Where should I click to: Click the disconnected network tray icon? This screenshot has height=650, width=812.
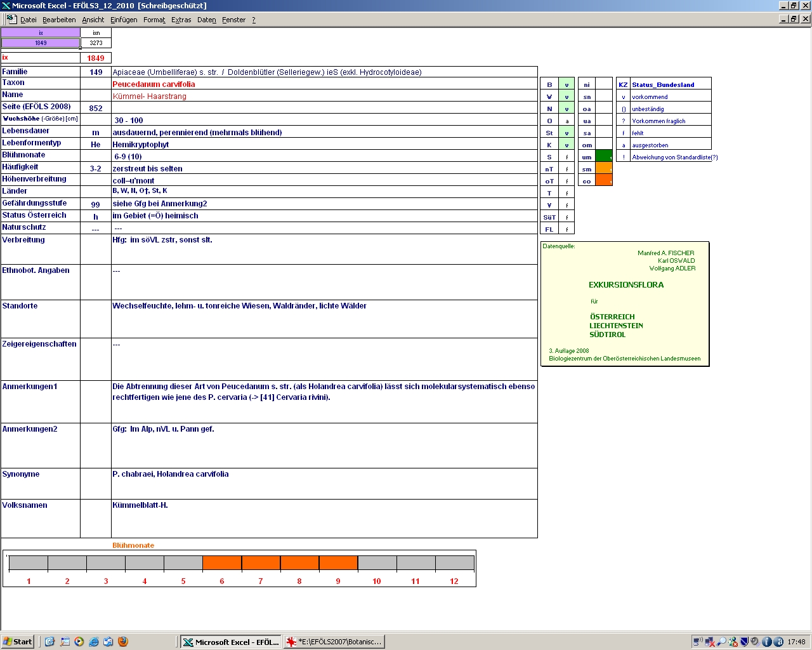pos(709,642)
